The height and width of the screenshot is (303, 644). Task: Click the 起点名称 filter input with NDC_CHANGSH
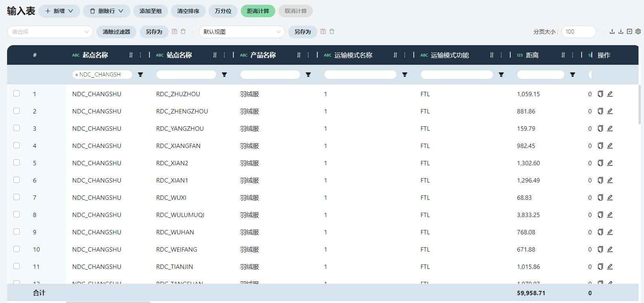pos(102,75)
